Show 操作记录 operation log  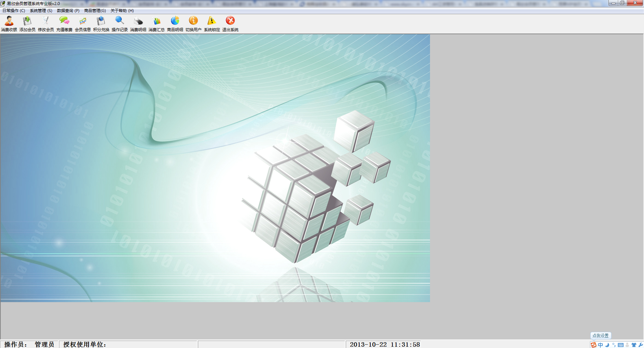[120, 24]
